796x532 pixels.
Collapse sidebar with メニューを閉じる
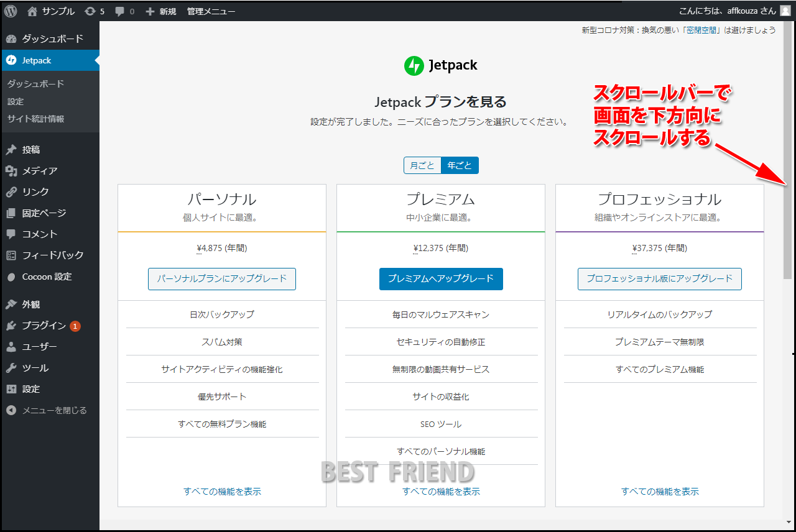pyautogui.click(x=50, y=410)
